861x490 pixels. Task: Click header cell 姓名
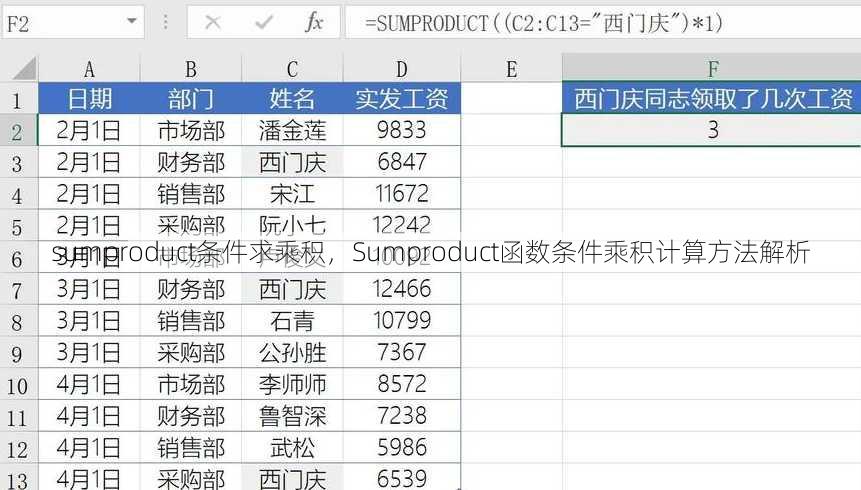292,98
